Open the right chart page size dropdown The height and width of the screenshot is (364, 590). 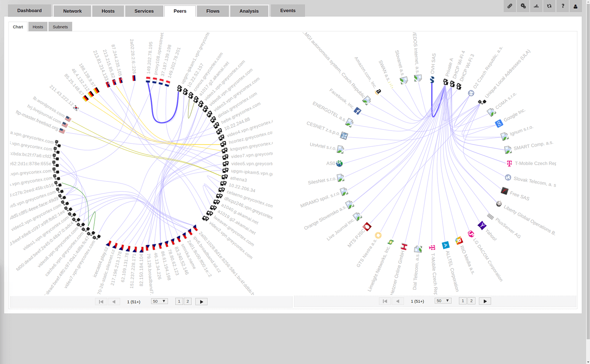point(443,301)
